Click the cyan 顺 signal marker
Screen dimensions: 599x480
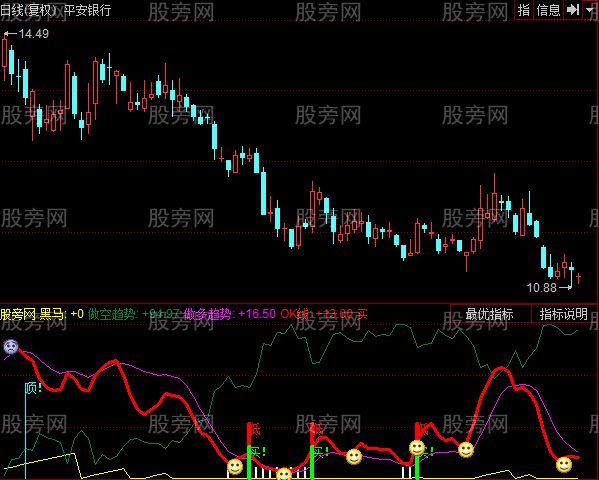[x=33, y=388]
